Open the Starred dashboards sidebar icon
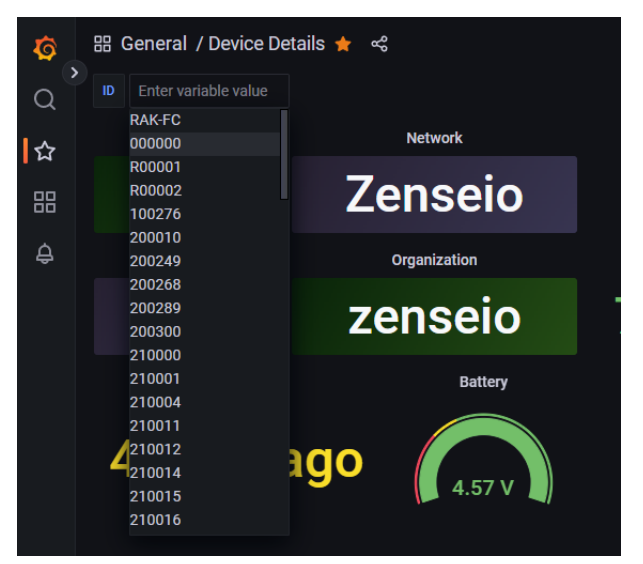Viewport: 643px width, 564px height. [x=45, y=151]
